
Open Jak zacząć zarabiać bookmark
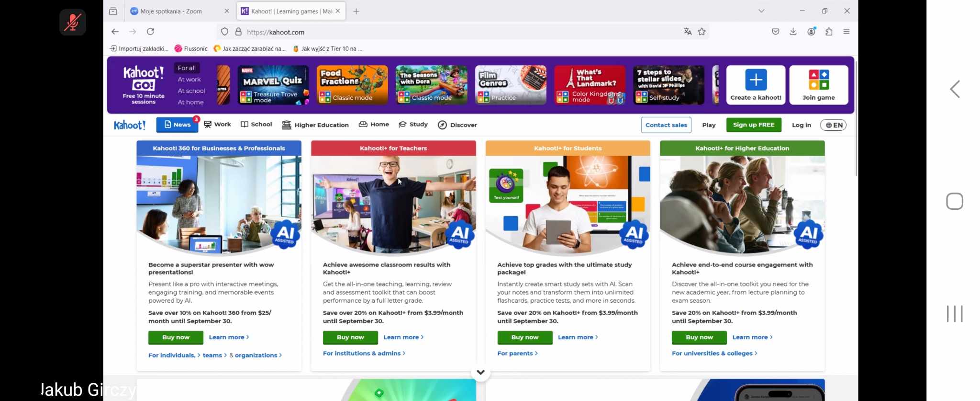[x=250, y=48]
